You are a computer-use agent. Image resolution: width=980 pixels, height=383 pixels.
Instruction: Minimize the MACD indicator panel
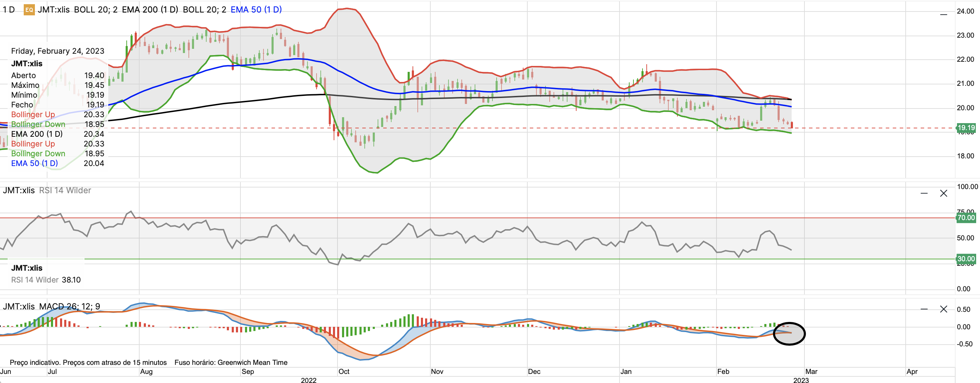point(924,309)
